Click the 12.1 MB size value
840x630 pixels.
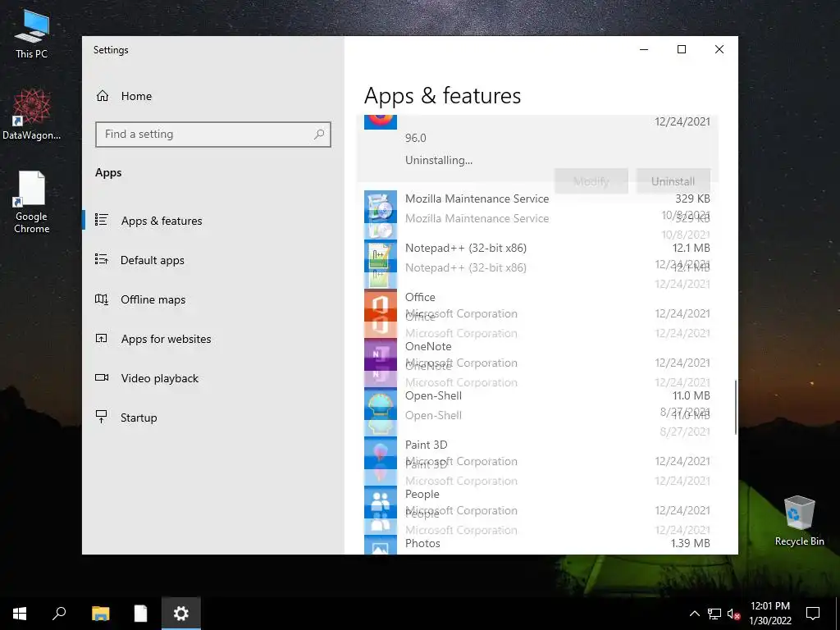(691, 248)
